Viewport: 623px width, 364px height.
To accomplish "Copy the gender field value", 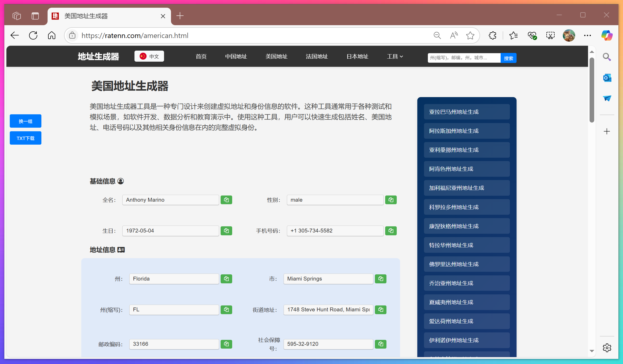I will [391, 200].
